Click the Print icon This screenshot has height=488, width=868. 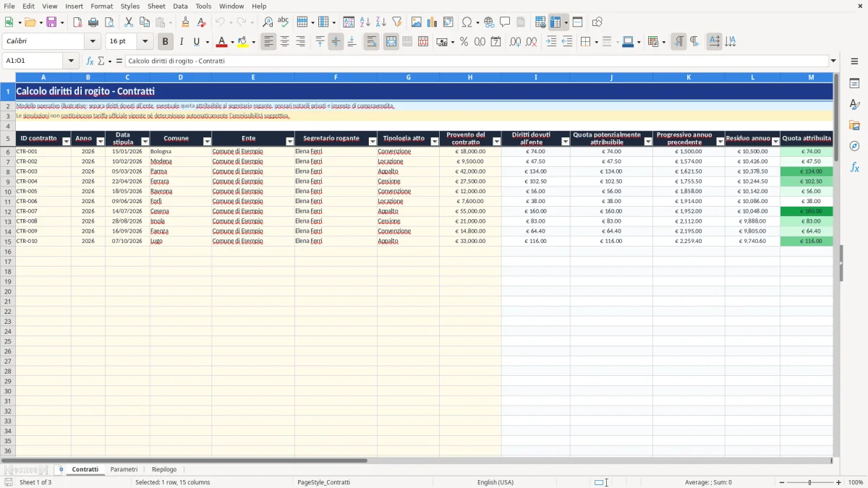[93, 22]
